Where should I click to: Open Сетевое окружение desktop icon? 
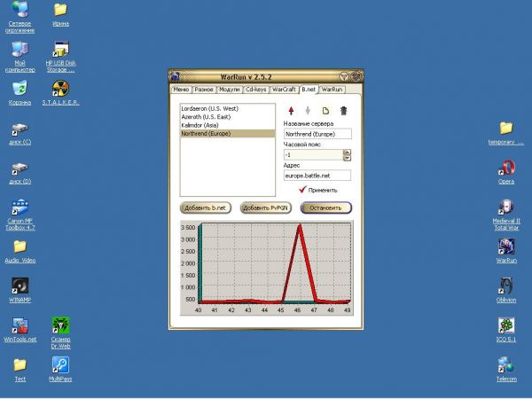[x=20, y=17]
